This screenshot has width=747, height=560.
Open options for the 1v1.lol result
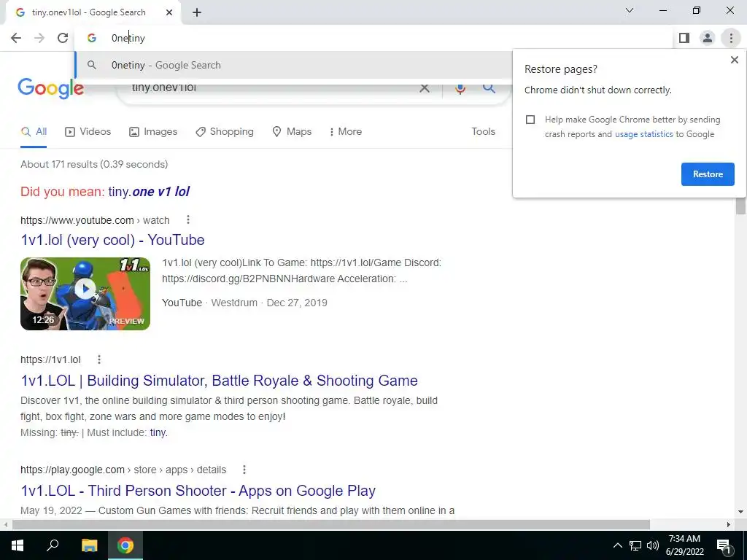(99, 359)
